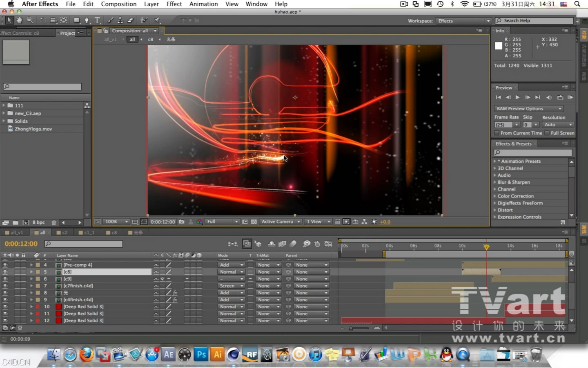Open the RAM Preview Options dropdown
The width and height of the screenshot is (588, 368).
coord(529,108)
